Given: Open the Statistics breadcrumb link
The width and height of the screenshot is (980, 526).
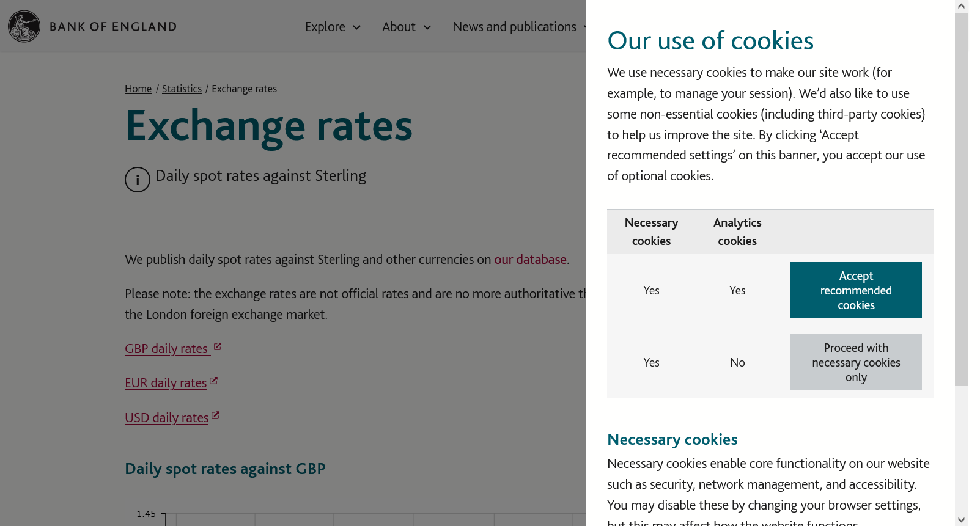Looking at the screenshot, I should [182, 89].
